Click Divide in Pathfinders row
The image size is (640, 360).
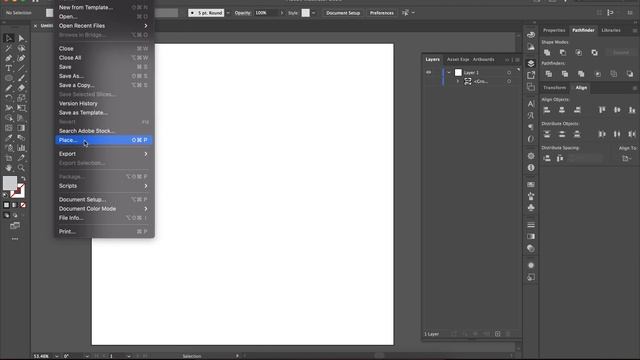[549, 74]
